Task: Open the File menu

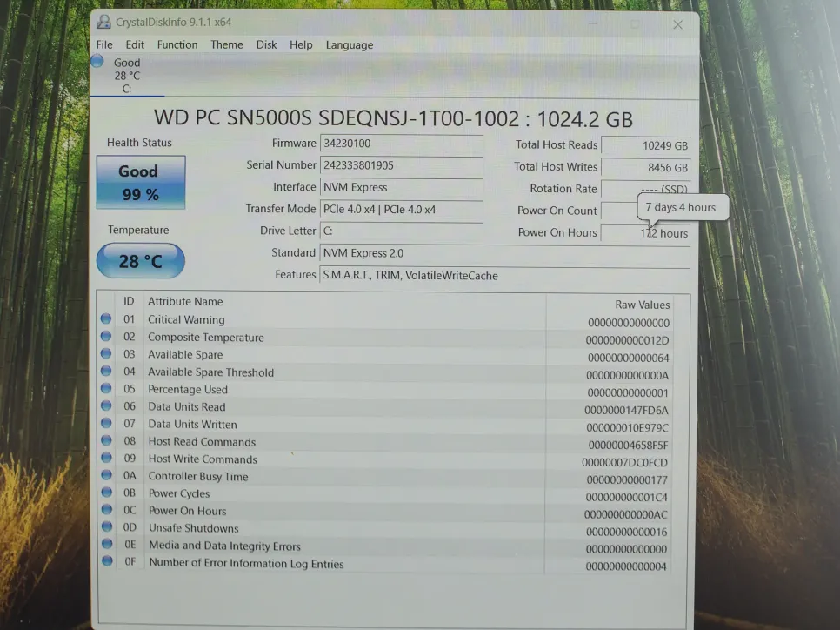Action: click(x=104, y=44)
